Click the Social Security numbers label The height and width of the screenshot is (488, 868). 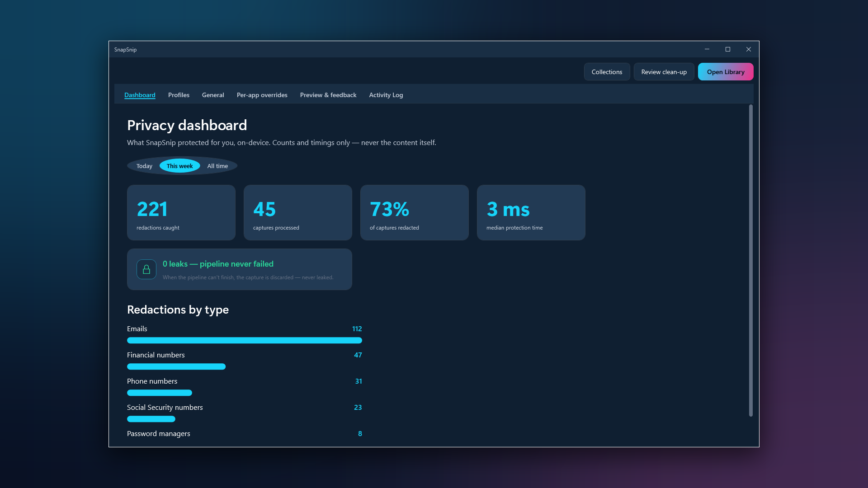[x=165, y=408]
